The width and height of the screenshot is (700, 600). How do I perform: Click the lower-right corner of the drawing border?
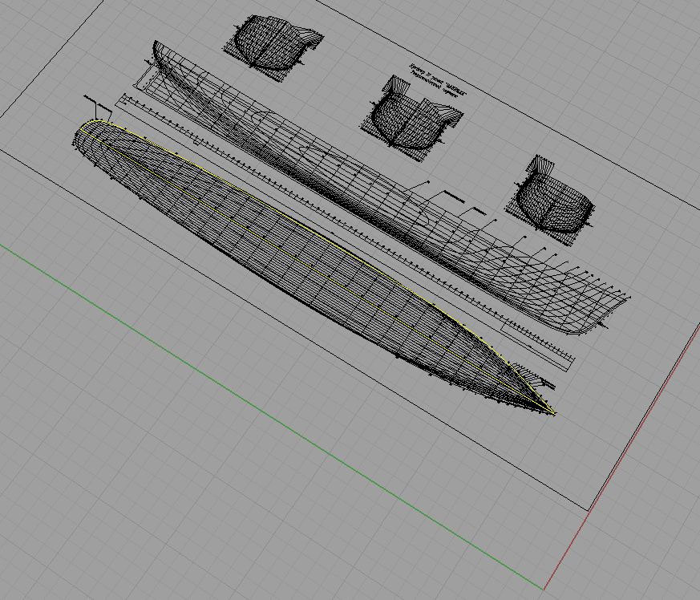click(589, 510)
